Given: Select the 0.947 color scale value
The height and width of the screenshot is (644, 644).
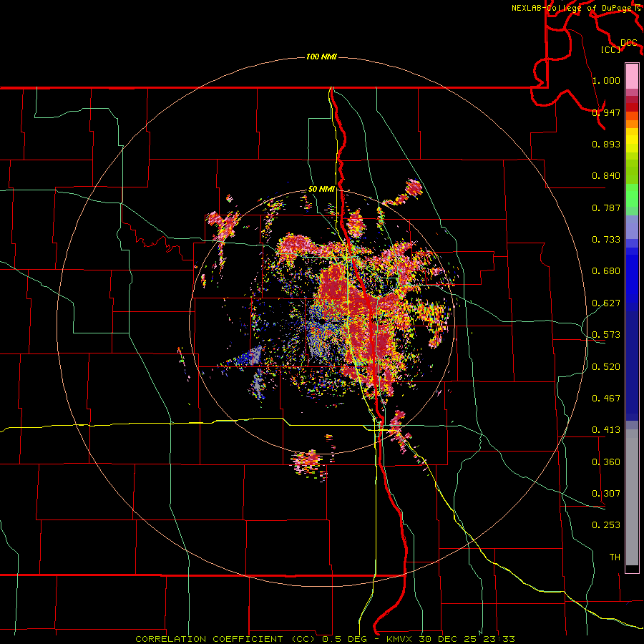Looking at the screenshot, I should point(606,112).
